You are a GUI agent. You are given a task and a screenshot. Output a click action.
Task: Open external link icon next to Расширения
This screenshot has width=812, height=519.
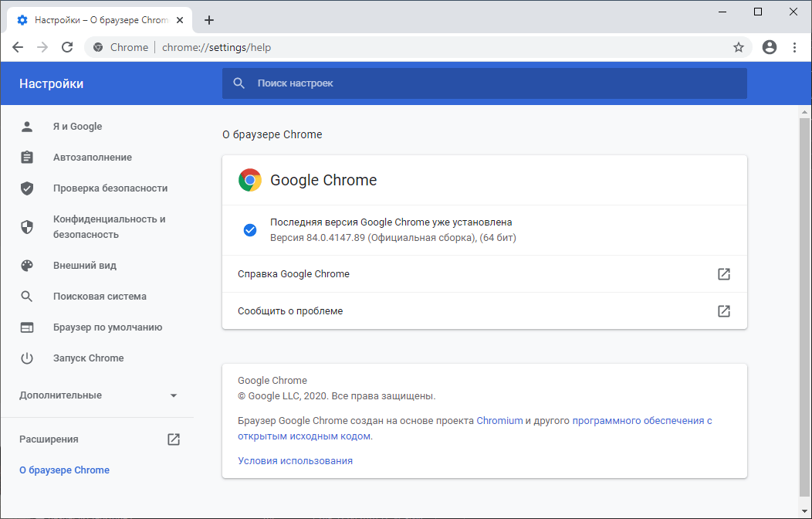coord(174,439)
